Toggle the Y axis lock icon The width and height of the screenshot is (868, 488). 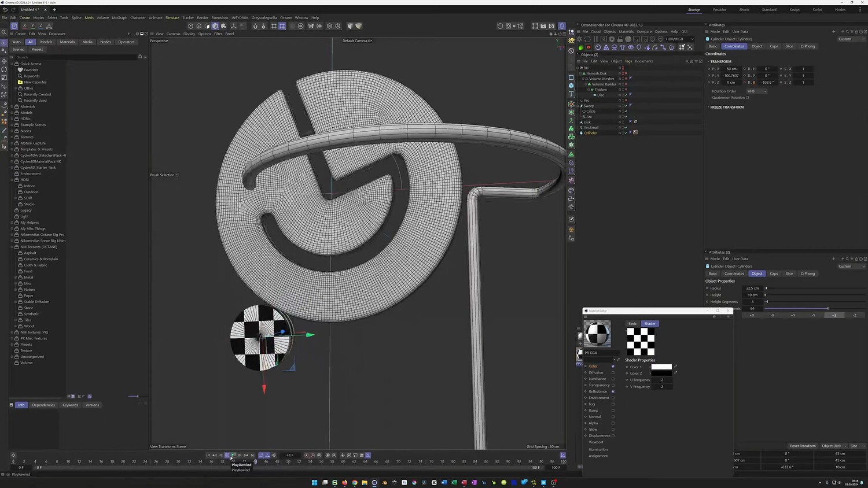(x=32, y=26)
